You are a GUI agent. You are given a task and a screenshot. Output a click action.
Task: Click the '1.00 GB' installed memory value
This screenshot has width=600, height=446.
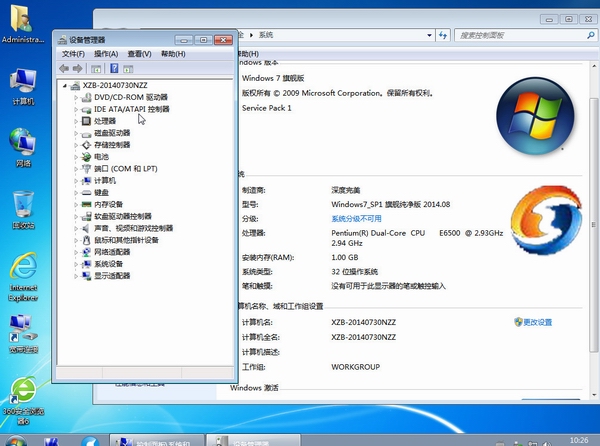(x=345, y=257)
